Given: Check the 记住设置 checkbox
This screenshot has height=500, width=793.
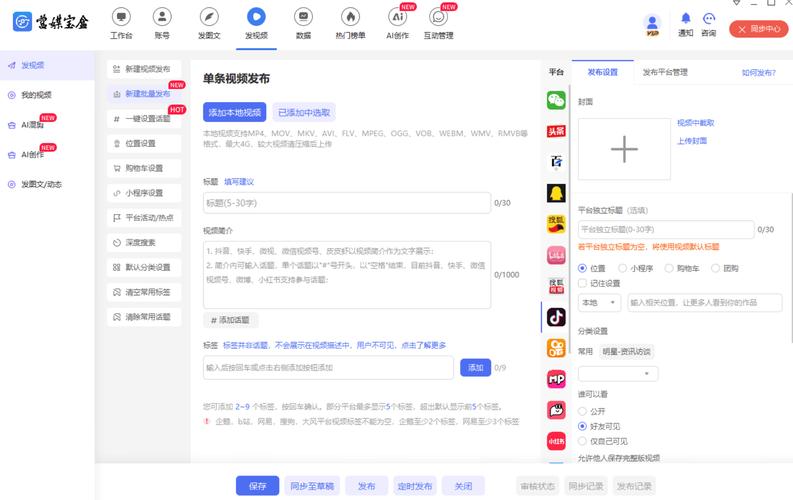Looking at the screenshot, I should [x=583, y=283].
